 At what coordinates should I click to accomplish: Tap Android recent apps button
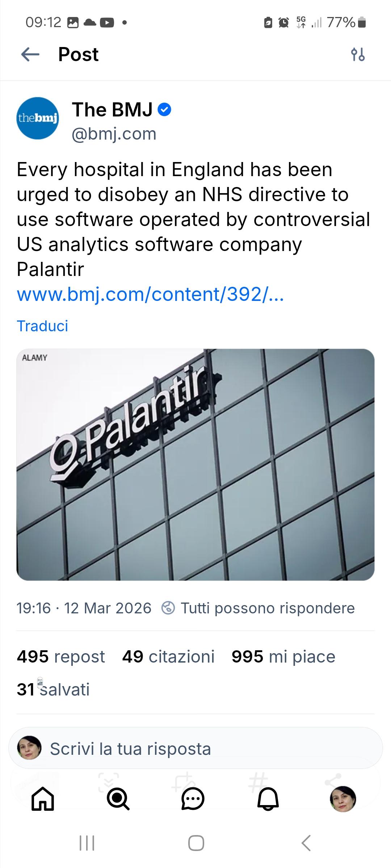pos(87,843)
